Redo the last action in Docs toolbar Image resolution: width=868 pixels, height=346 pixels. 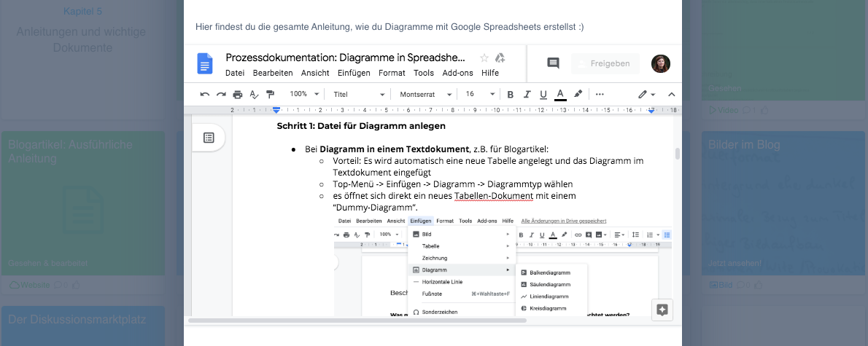[221, 94]
